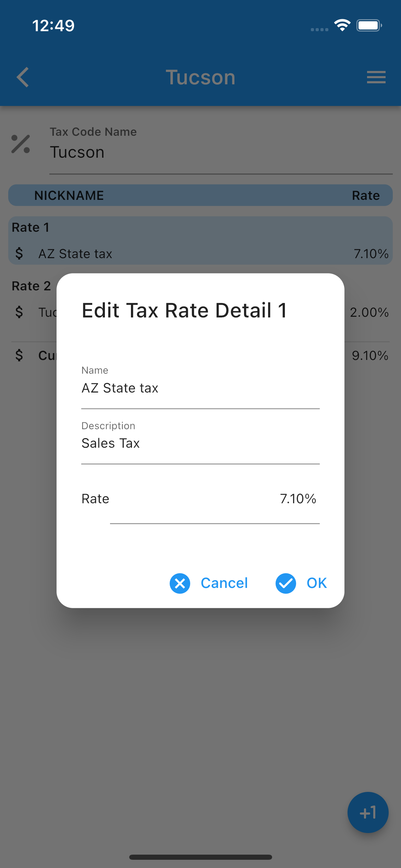Click the Rate column header

coord(366,195)
